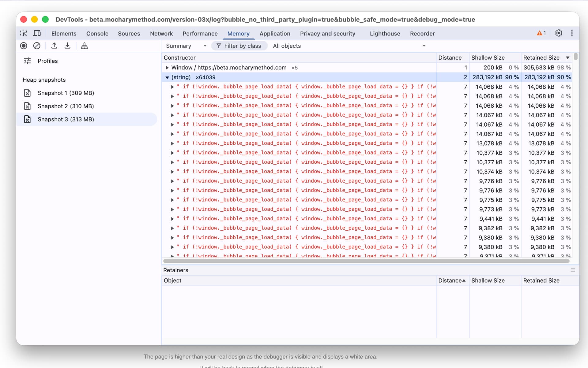Switch to the Performance tab

pyautogui.click(x=200, y=34)
